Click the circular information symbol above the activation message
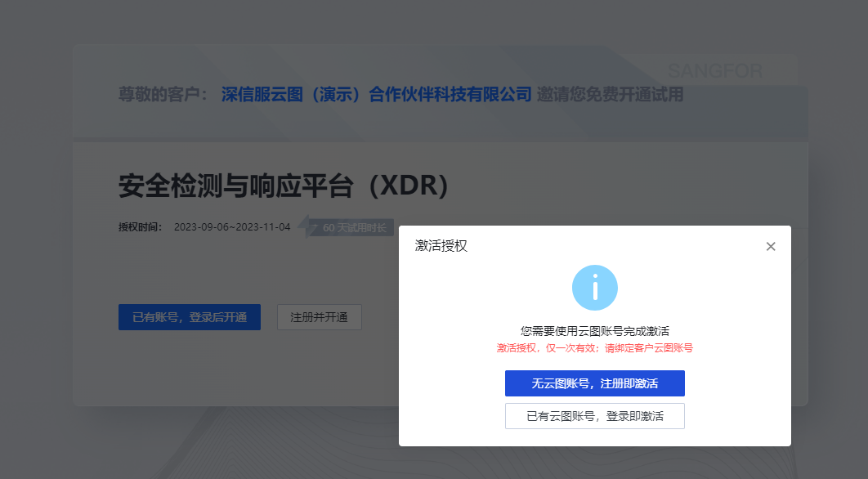Viewport: 868px width, 479px height. click(x=595, y=287)
